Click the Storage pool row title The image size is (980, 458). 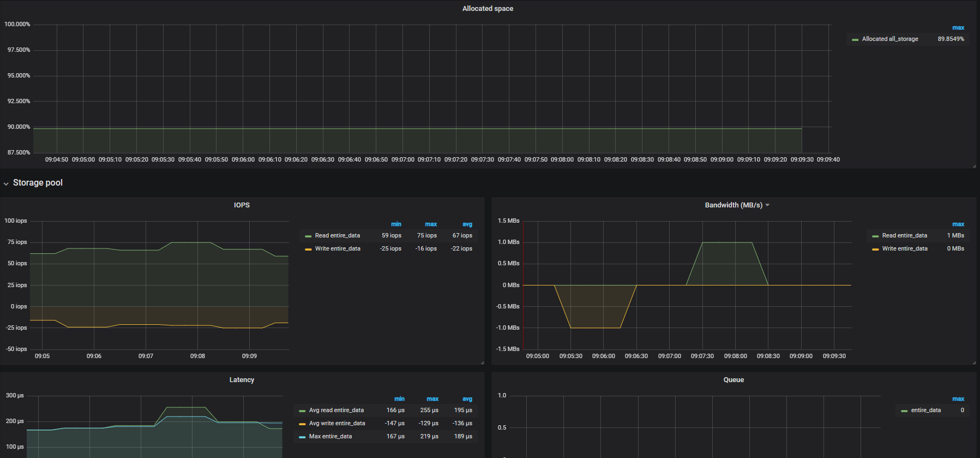pyautogui.click(x=38, y=183)
